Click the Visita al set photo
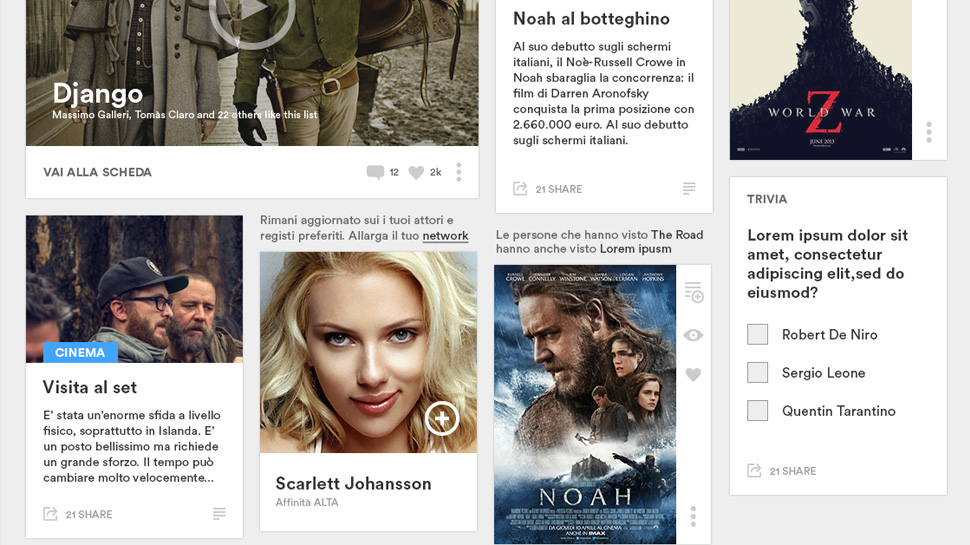This screenshot has height=545, width=970. [134, 289]
